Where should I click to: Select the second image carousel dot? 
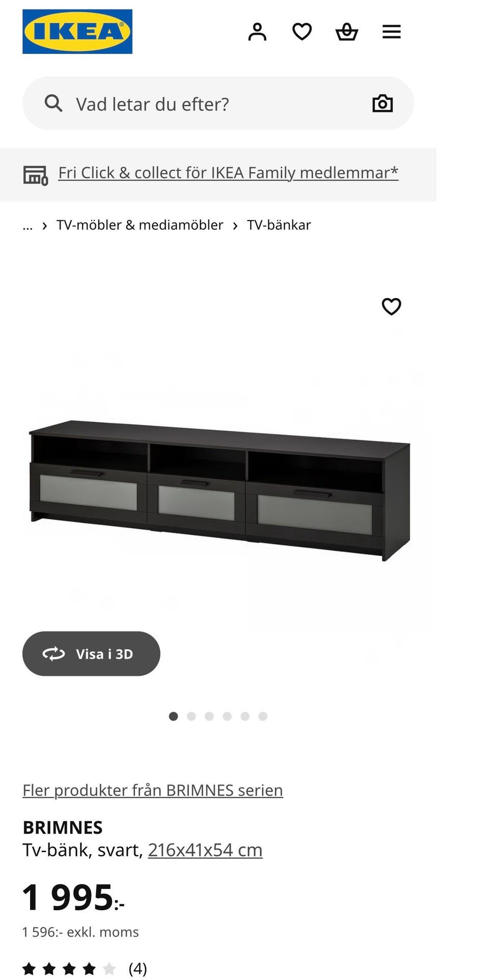point(192,716)
